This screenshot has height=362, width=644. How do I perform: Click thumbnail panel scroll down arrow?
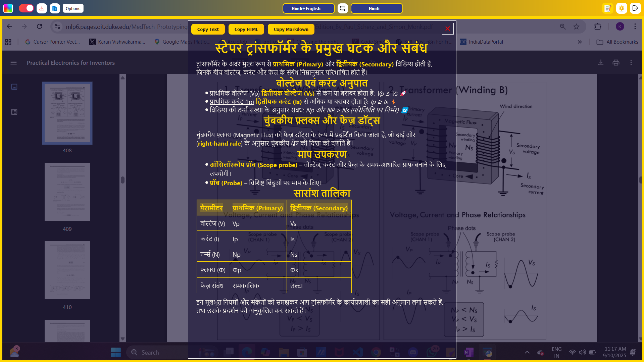122,339
